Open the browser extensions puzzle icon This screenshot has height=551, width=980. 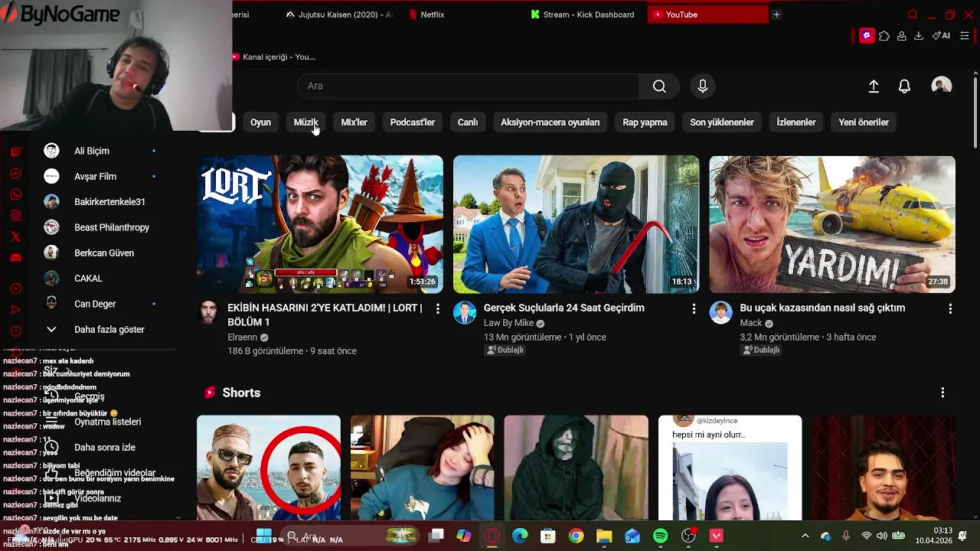[x=884, y=36]
